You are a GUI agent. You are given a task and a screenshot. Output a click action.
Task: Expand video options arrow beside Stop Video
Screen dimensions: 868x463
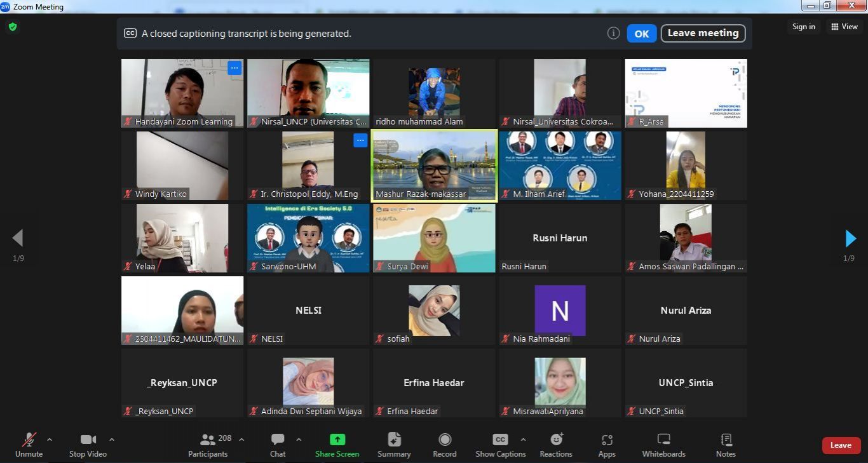click(112, 440)
